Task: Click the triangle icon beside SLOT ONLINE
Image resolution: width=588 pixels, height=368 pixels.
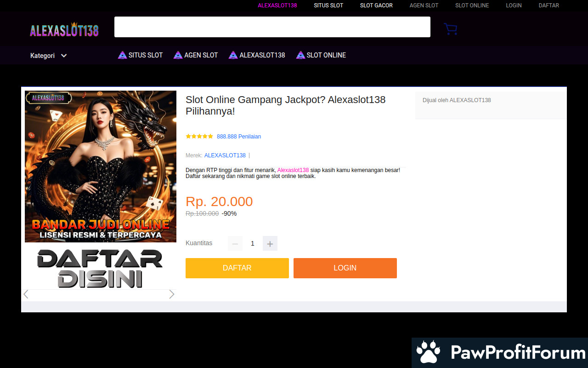Action: tap(300, 55)
